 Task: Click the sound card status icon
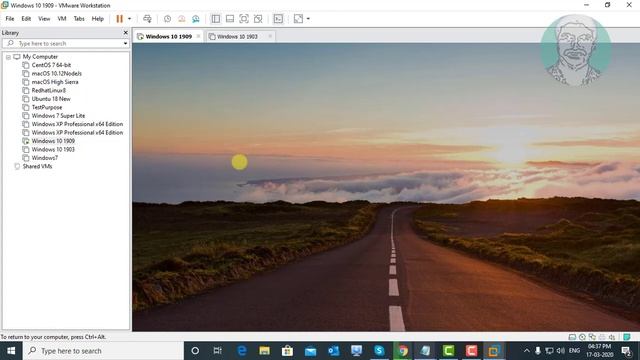(611, 337)
